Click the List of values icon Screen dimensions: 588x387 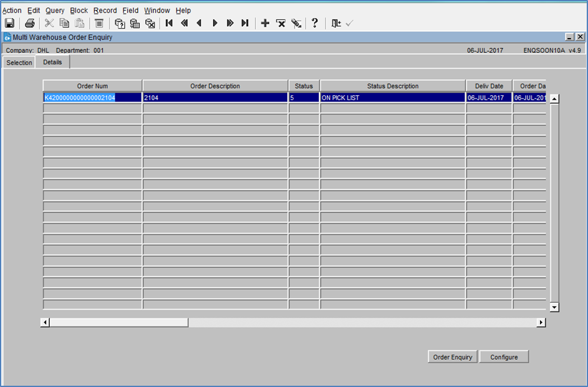coord(99,23)
